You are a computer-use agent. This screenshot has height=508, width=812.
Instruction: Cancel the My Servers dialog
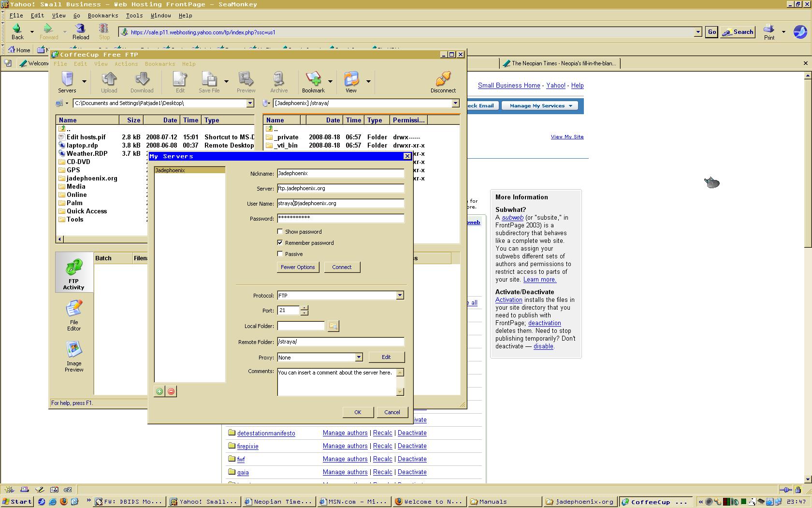(392, 412)
